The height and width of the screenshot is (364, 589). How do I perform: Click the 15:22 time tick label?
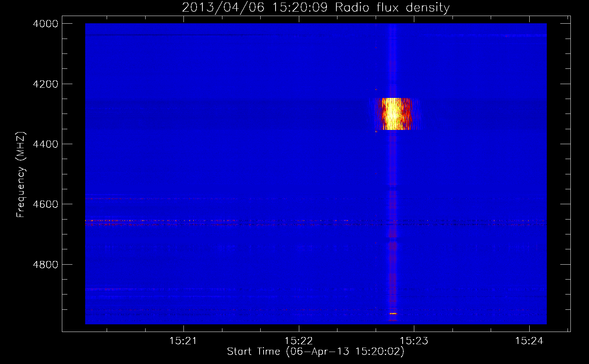[x=299, y=341]
